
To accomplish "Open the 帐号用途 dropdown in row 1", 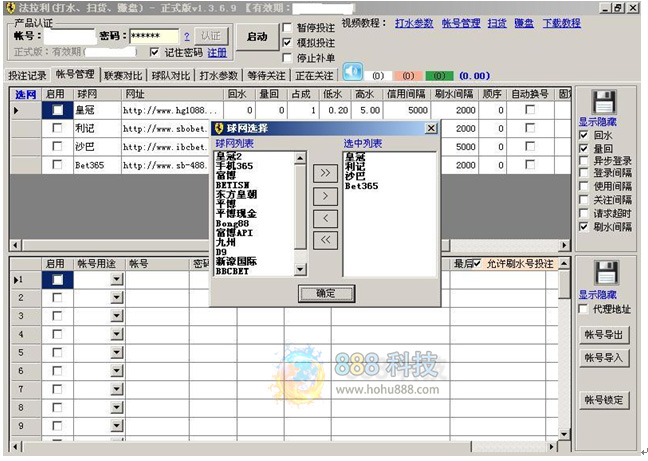I will (x=117, y=280).
